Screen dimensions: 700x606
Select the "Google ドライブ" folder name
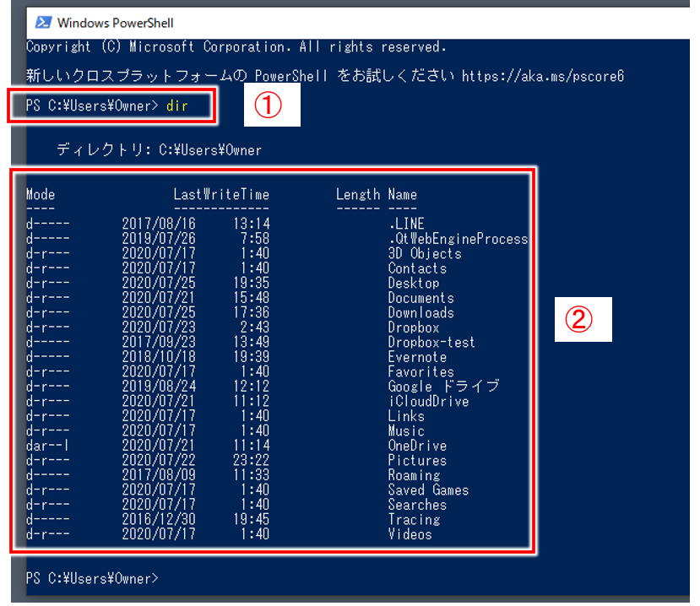[444, 387]
